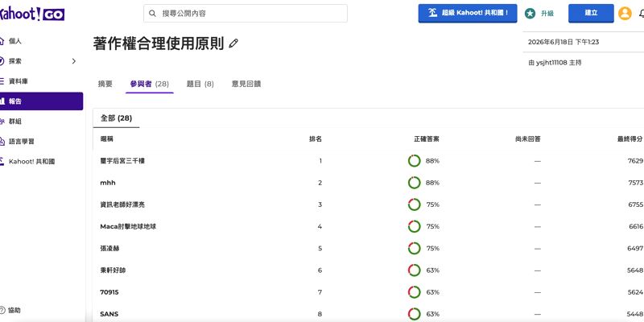This screenshot has width=644, height=322.
Task: Open the 超級 Kahoot! 共和國 banner button
Action: click(468, 13)
